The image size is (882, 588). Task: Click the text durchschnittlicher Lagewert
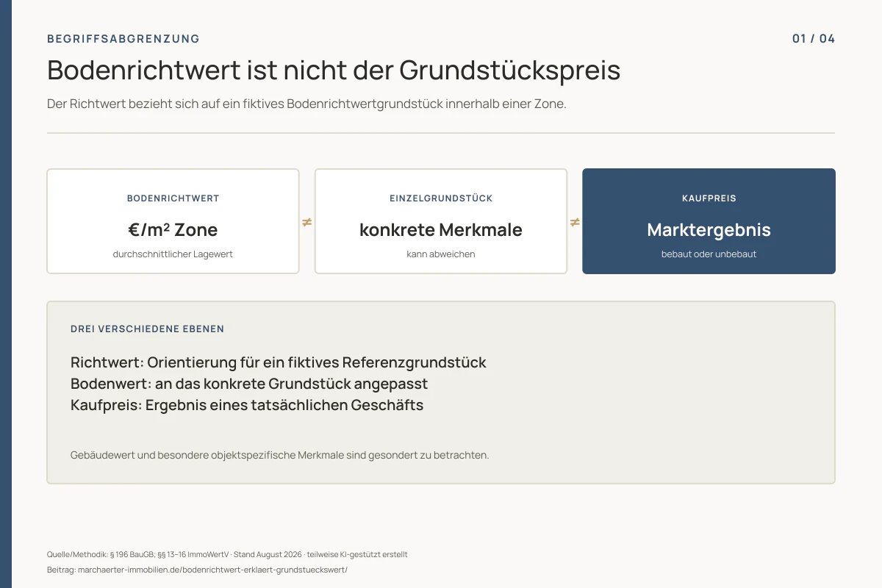coord(173,254)
